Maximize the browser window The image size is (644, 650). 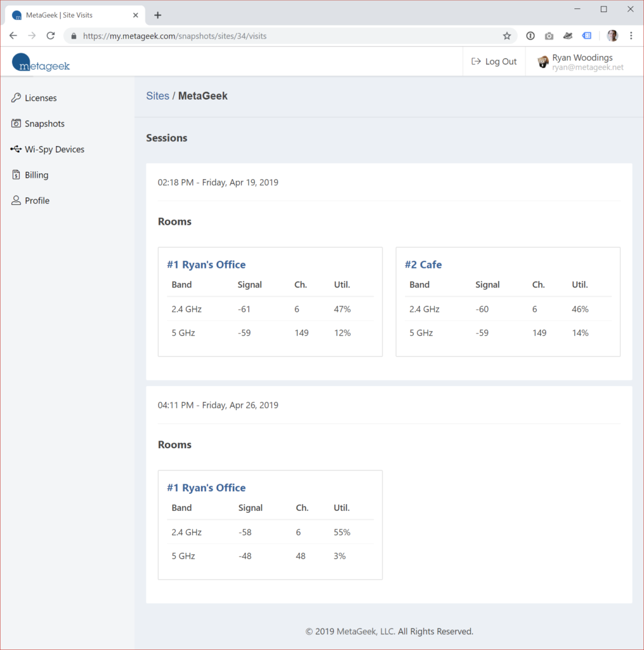[604, 9]
